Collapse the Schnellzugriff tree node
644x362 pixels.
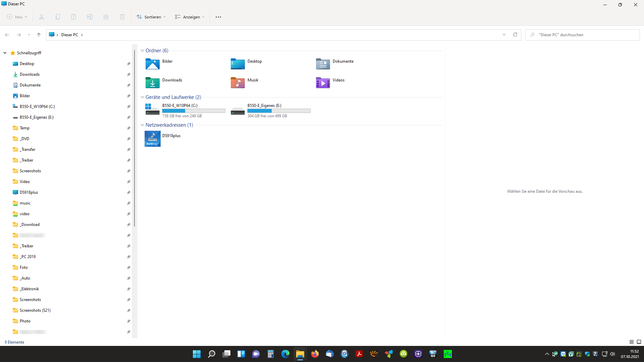coord(5,53)
